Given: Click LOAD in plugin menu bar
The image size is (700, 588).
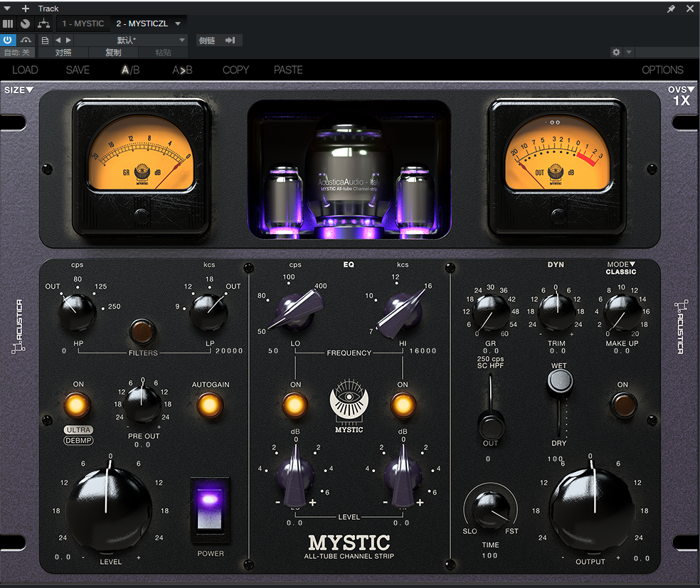Looking at the screenshot, I should (x=25, y=70).
